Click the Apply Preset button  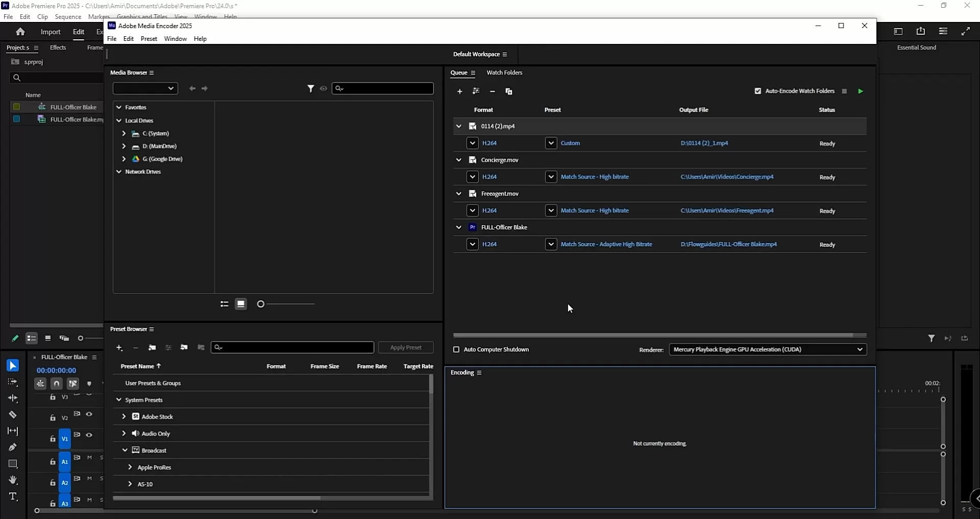[405, 347]
